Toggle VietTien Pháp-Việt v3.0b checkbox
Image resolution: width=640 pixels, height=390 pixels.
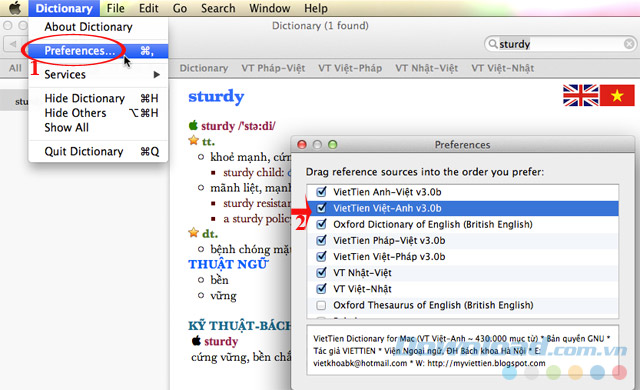pos(322,240)
